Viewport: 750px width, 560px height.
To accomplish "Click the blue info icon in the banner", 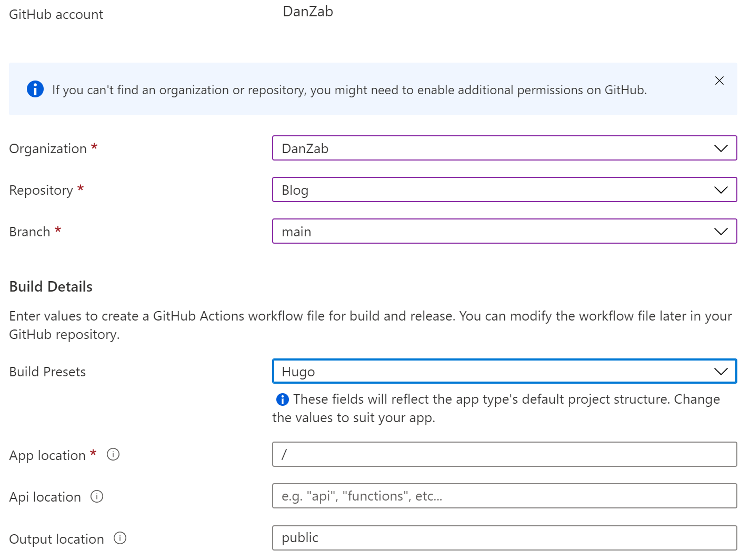I will 35,89.
